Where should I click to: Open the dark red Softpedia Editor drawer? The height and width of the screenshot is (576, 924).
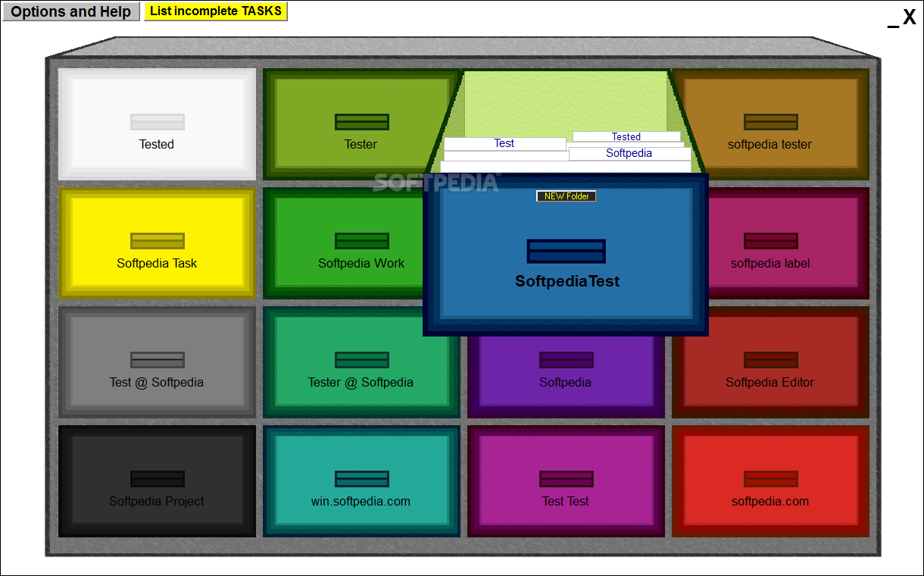coord(770,362)
